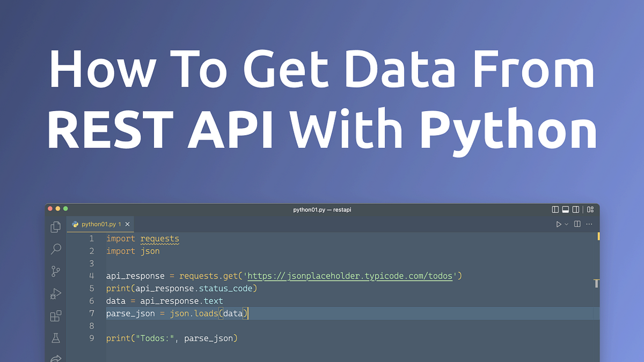
Task: Toggle the bottom panel visibility
Action: [x=565, y=210]
